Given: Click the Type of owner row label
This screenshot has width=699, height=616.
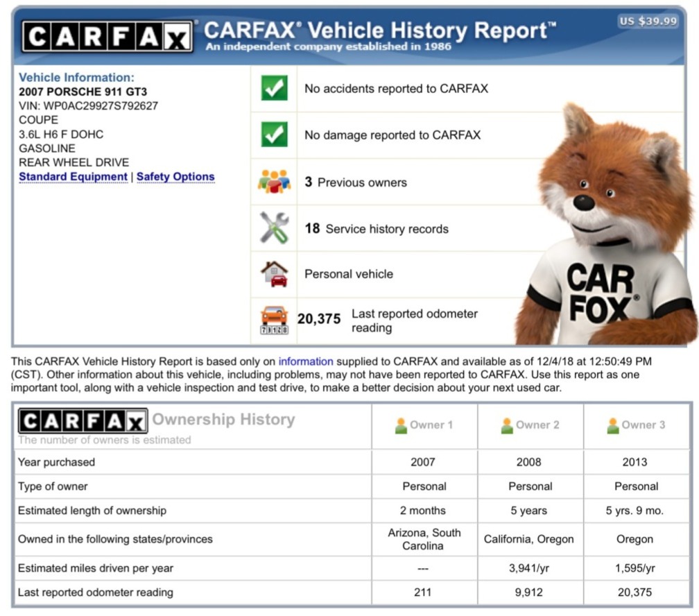Looking at the screenshot, I should click(x=53, y=486).
